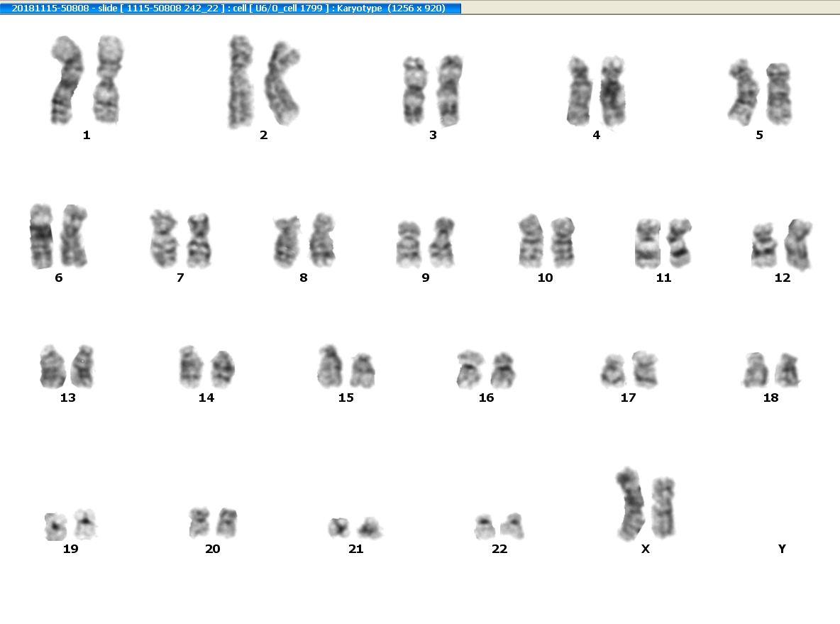Select the left chromosome 13 image

tap(52, 367)
